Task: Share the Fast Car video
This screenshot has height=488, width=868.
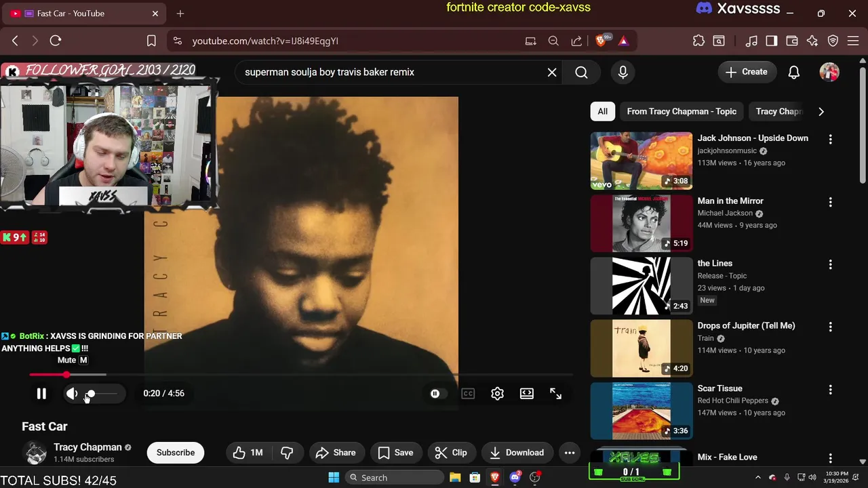Action: 336,453
